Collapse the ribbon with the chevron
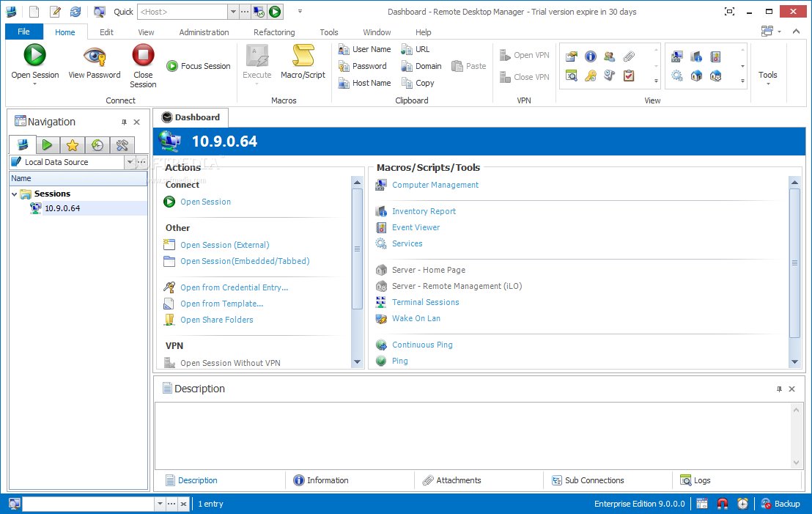812x514 pixels. pyautogui.click(x=796, y=32)
